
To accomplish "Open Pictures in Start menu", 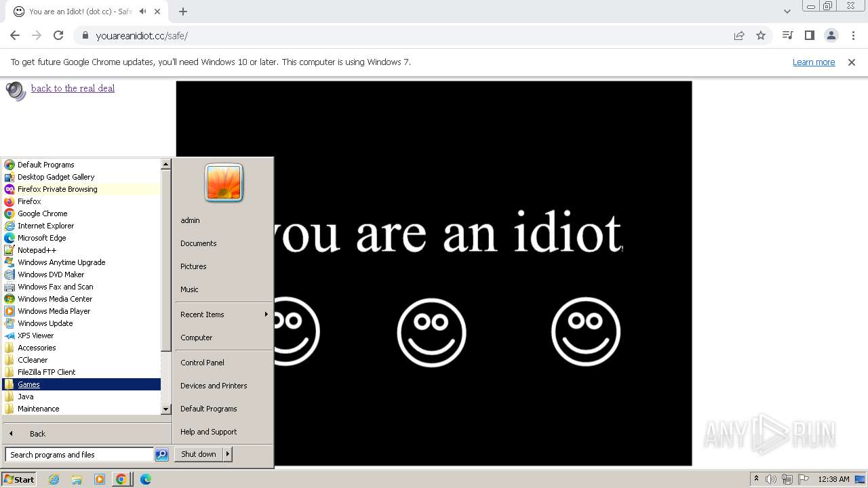I will (x=224, y=266).
